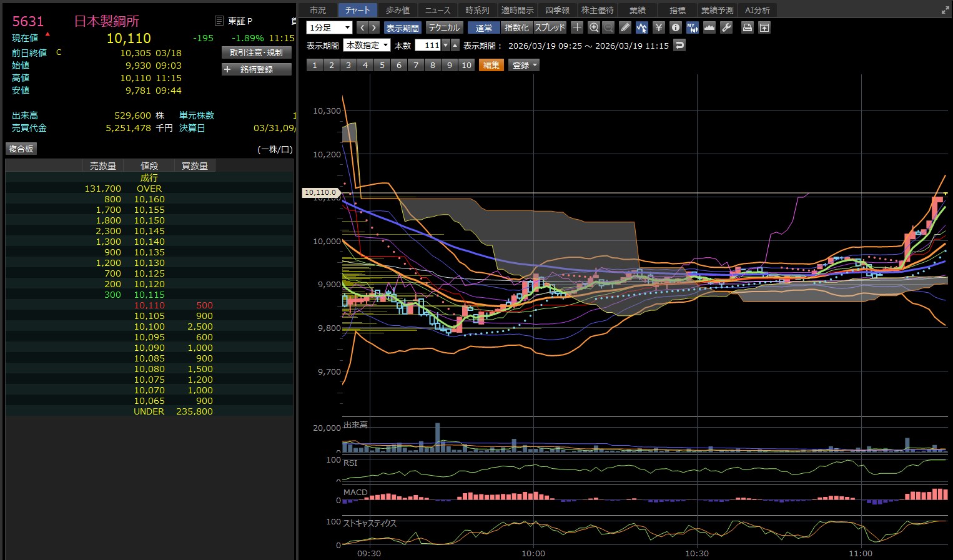Image resolution: width=953 pixels, height=560 pixels.
Task: Open the 四季報 tab
Action: pyautogui.click(x=557, y=10)
